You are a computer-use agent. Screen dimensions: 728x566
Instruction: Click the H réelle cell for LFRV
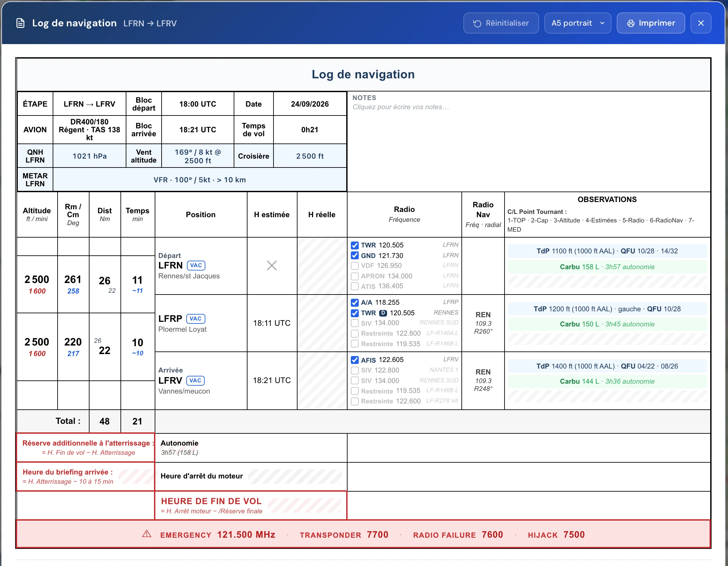[322, 380]
